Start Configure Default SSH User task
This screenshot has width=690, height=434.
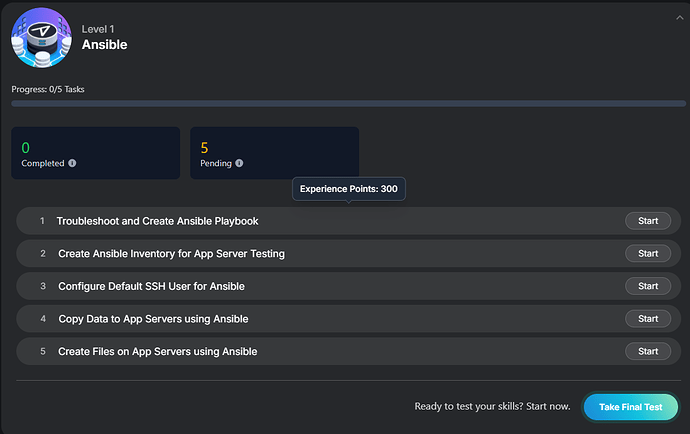point(647,286)
